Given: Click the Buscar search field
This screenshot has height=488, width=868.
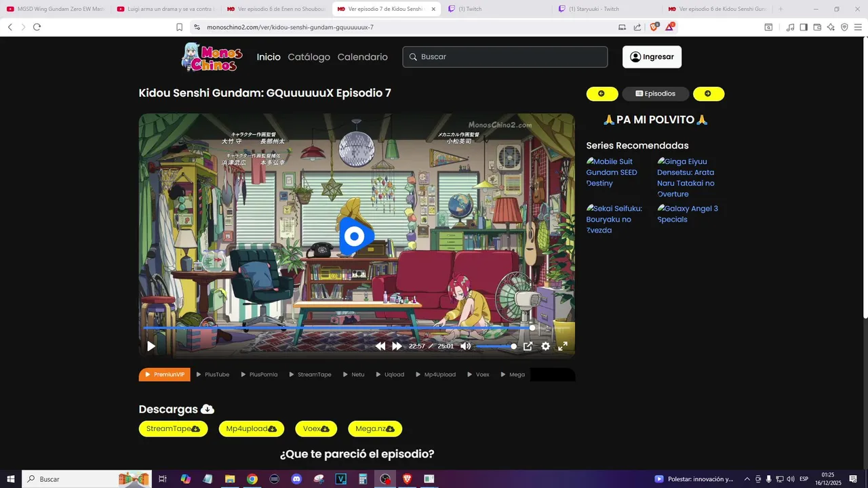Looking at the screenshot, I should tap(505, 57).
